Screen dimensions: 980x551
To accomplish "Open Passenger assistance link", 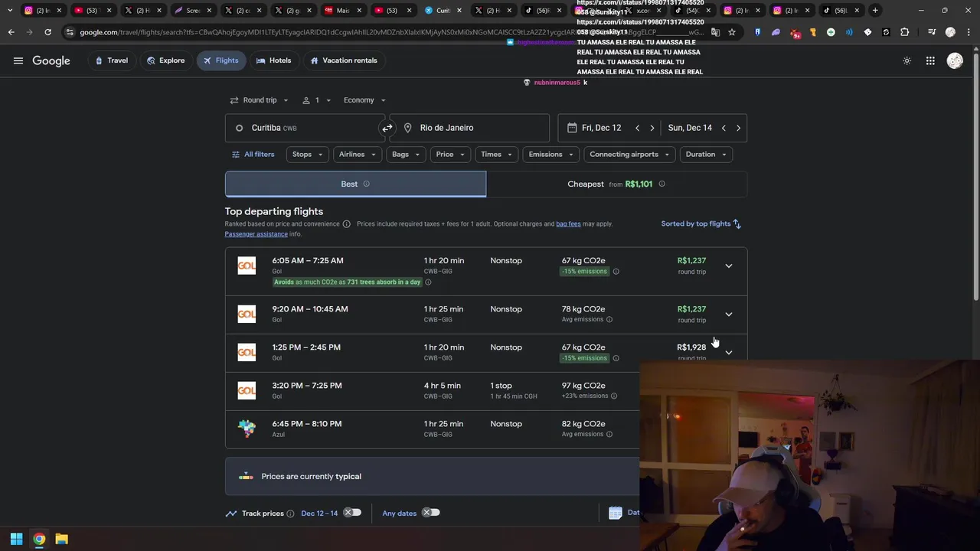I will click(256, 234).
